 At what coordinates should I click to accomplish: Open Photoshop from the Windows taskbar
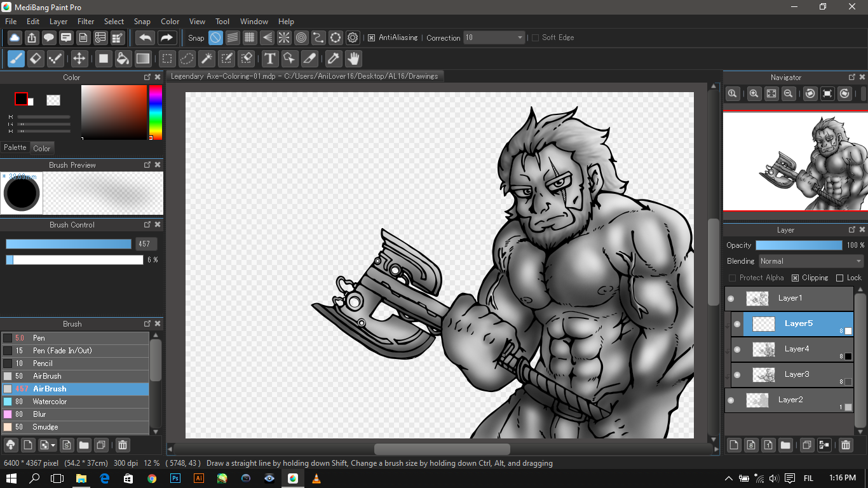point(175,478)
